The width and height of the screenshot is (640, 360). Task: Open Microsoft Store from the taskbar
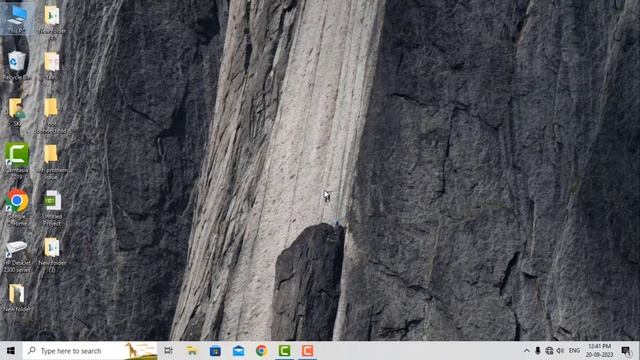(215, 351)
